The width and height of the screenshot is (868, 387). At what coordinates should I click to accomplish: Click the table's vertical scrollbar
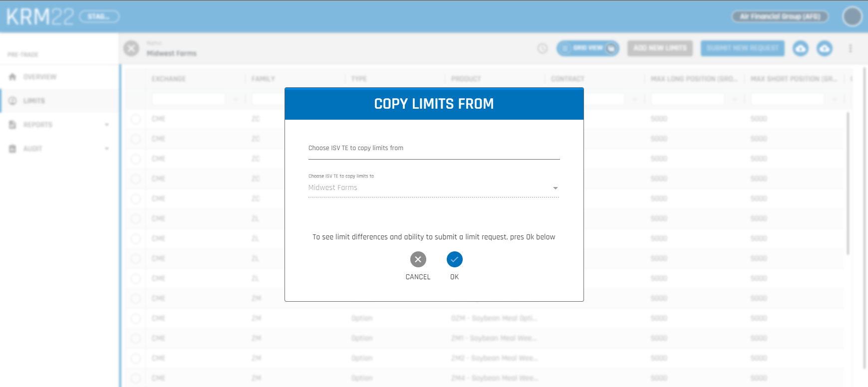[848, 184]
